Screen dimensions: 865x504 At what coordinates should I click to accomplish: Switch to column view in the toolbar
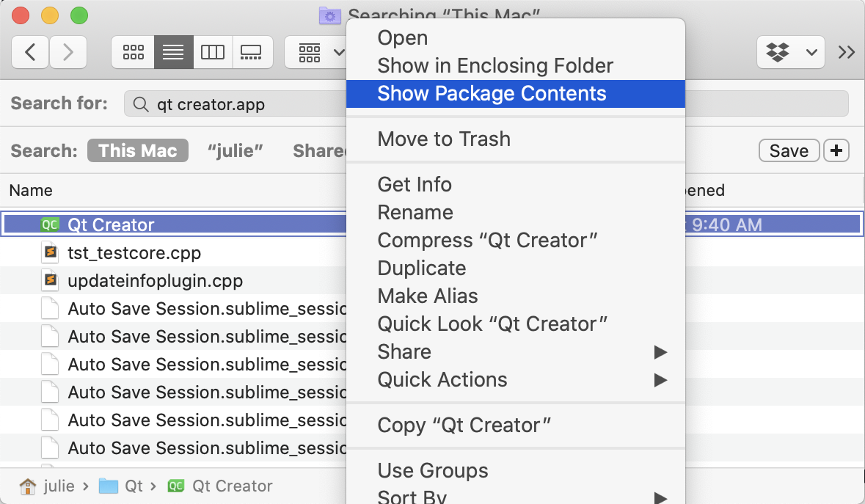[212, 52]
